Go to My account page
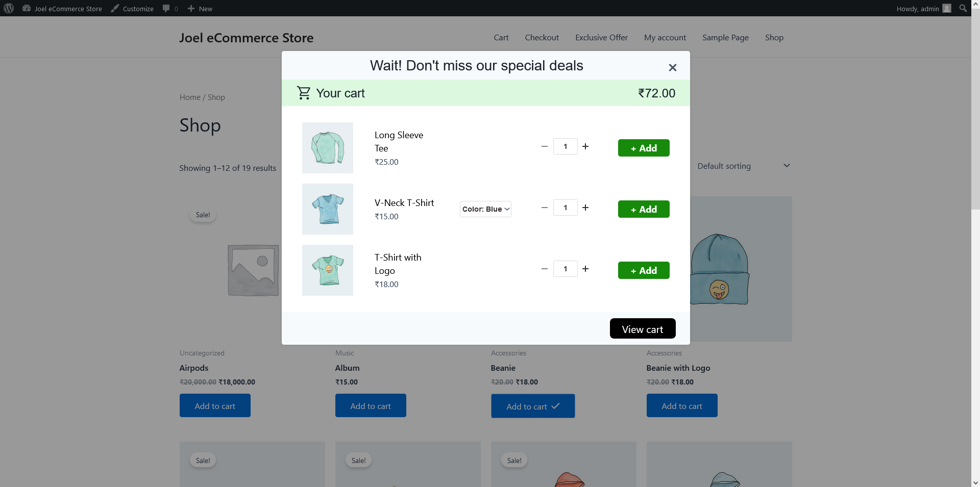The image size is (980, 487). point(665,38)
